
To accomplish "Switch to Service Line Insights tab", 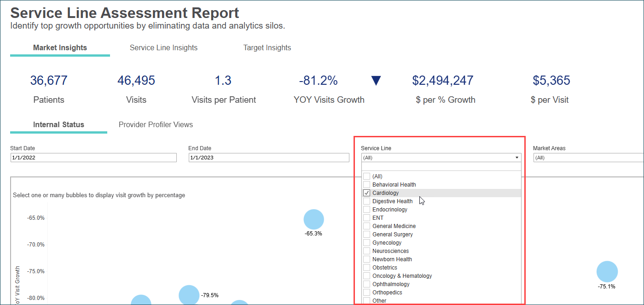I will [x=163, y=48].
